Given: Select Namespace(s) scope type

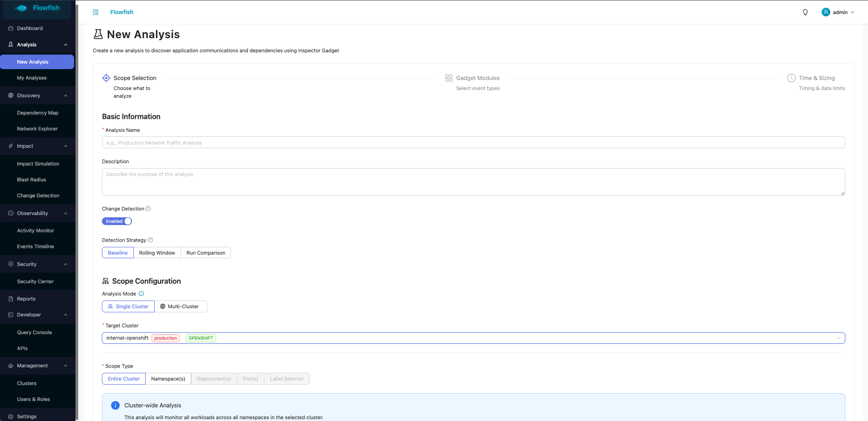Looking at the screenshot, I should tap(168, 379).
